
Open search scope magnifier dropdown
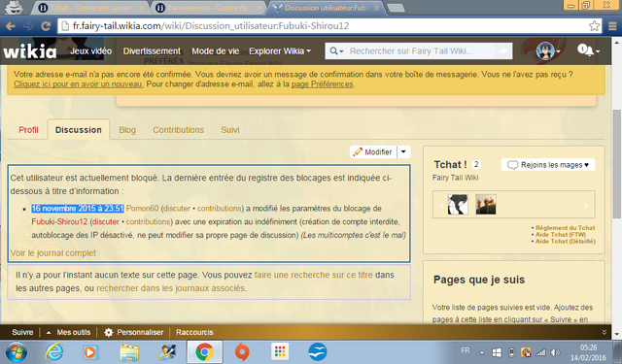click(336, 51)
